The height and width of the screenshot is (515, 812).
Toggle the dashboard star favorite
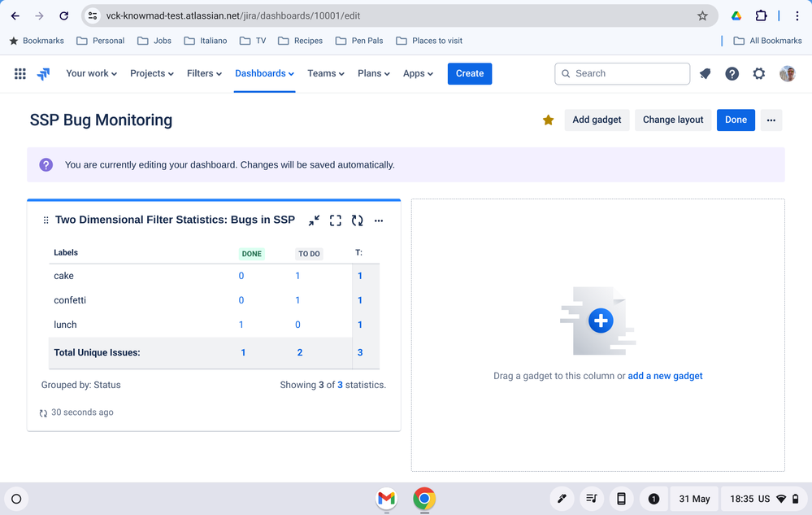point(548,120)
